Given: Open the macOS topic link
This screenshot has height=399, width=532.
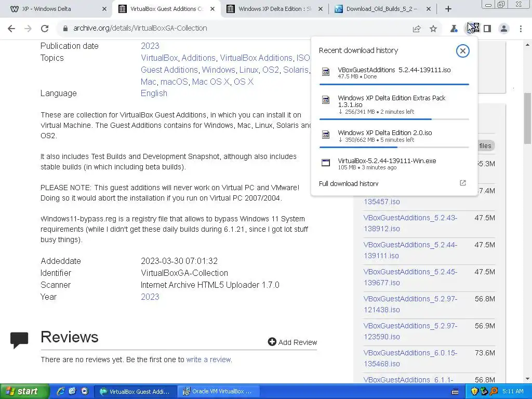Looking at the screenshot, I should [x=174, y=82].
